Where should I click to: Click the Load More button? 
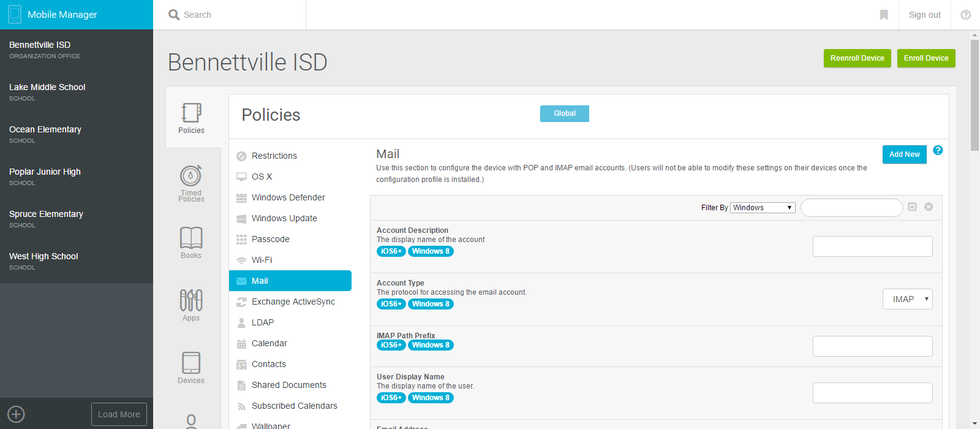(x=119, y=414)
